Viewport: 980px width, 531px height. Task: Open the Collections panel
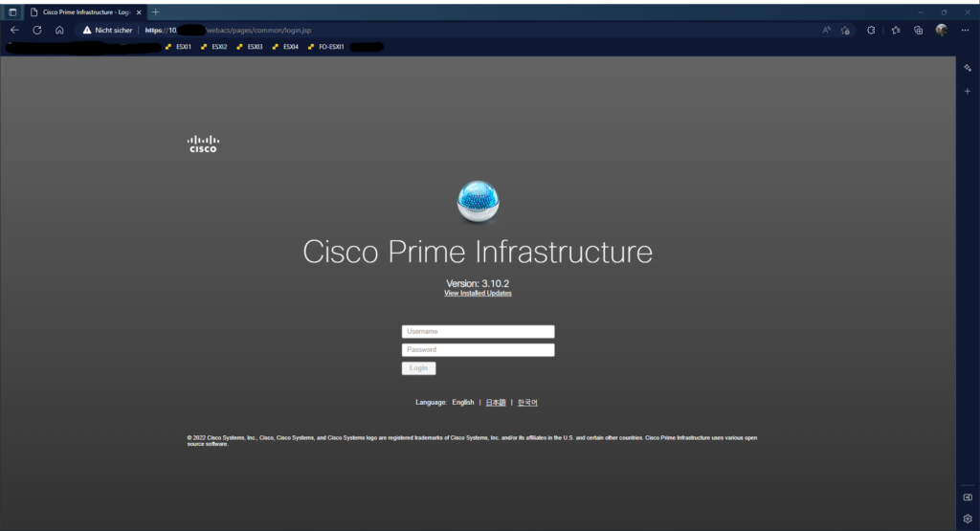click(x=918, y=30)
